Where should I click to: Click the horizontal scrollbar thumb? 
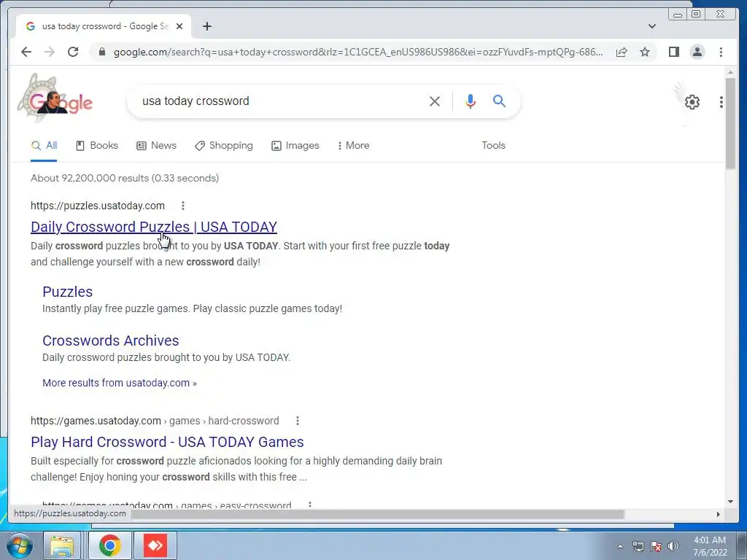(377, 514)
